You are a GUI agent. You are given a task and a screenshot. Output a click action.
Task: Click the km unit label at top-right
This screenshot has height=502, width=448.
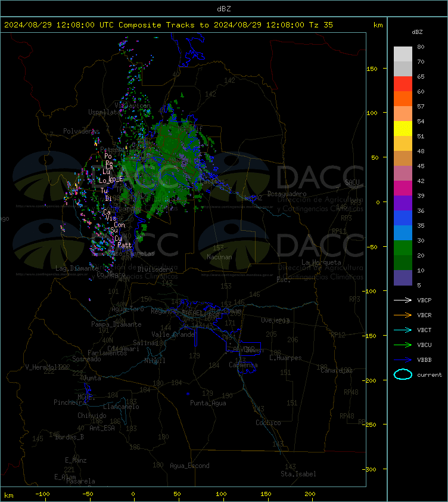[x=378, y=25]
